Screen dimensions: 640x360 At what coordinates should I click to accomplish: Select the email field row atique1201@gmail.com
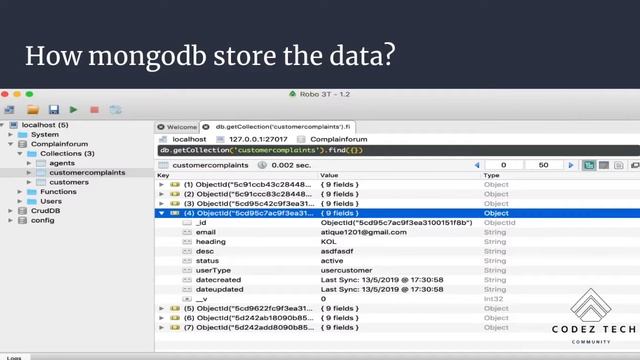pos(397,232)
